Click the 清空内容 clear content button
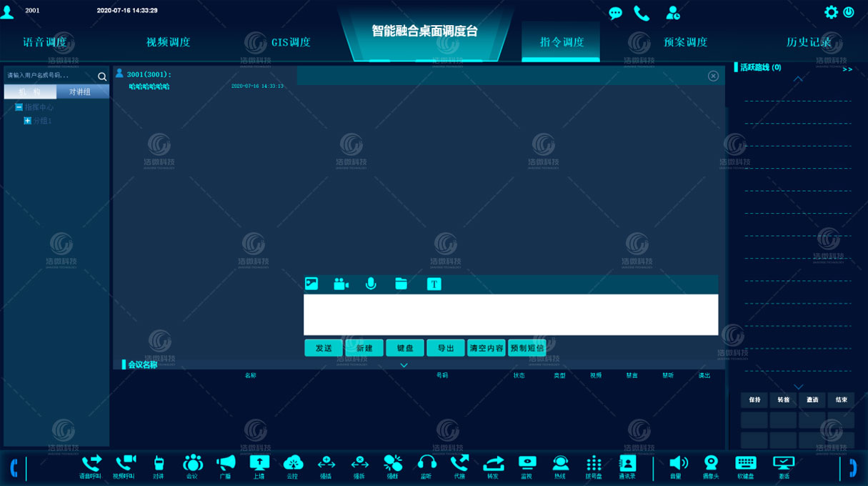 click(x=487, y=348)
